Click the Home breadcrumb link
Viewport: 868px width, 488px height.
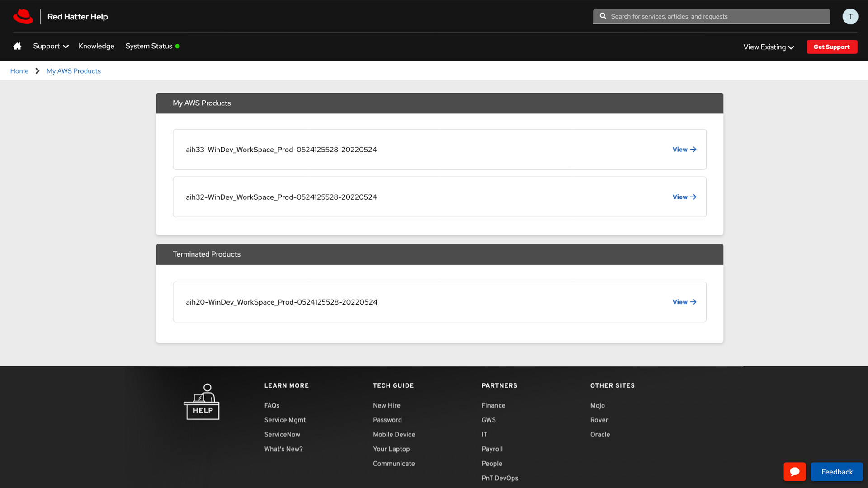19,71
